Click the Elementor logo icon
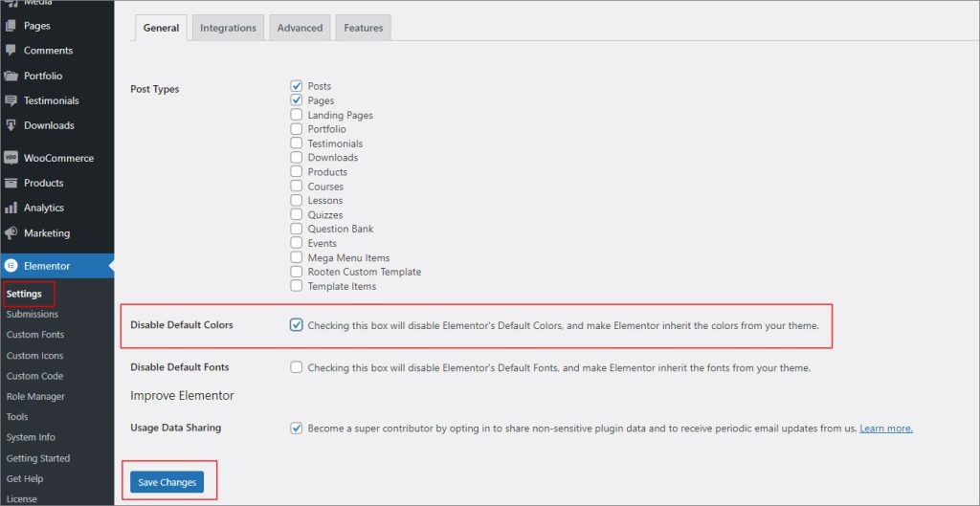 [11, 265]
